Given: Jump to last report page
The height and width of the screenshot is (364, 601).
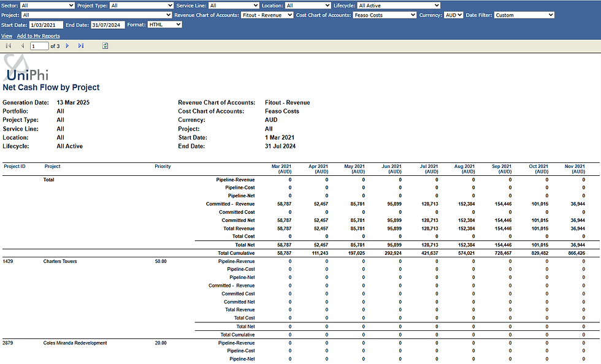Looking at the screenshot, I should point(81,46).
